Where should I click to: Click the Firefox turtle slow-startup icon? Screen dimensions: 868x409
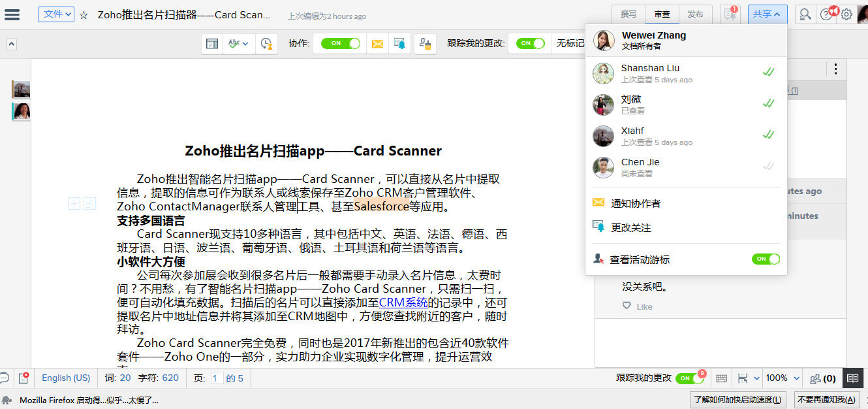tap(7, 400)
